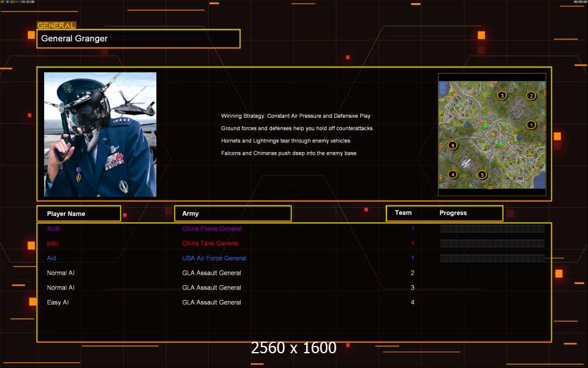This screenshot has width=588, height=368.
Task: Click the Progress column header label
Action: point(453,213)
